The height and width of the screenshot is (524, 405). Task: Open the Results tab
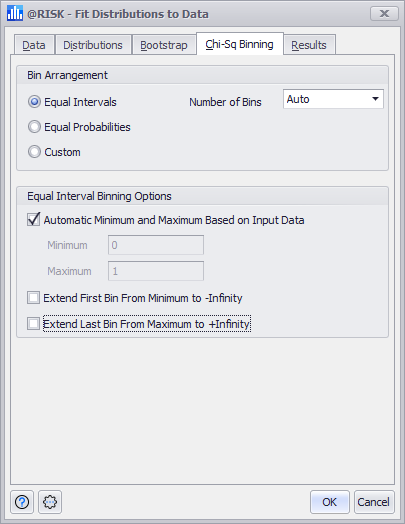click(309, 45)
